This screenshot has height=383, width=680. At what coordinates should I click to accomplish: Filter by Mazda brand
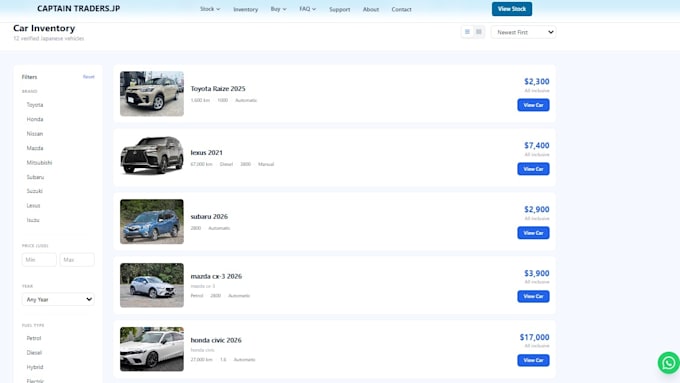(35, 148)
